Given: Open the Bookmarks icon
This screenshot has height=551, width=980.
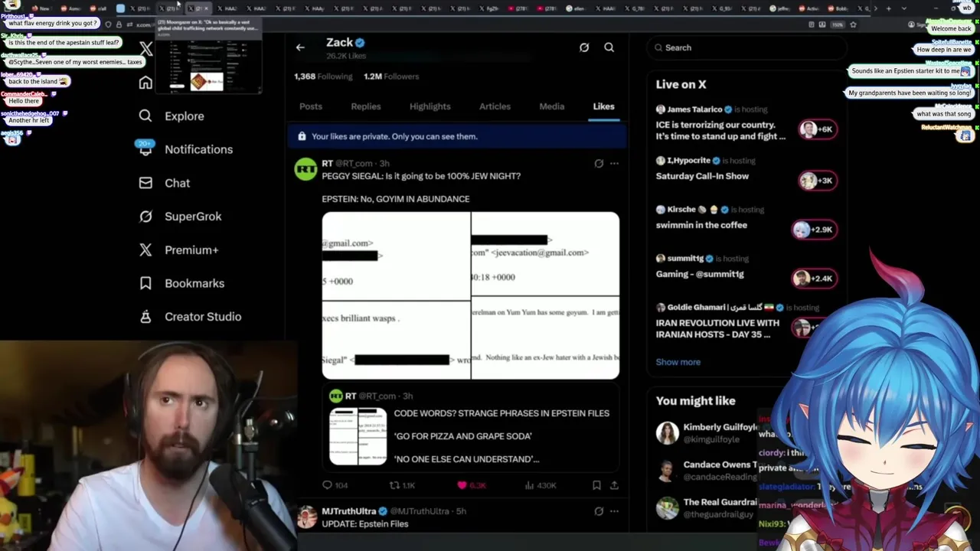Looking at the screenshot, I should pyautogui.click(x=145, y=283).
